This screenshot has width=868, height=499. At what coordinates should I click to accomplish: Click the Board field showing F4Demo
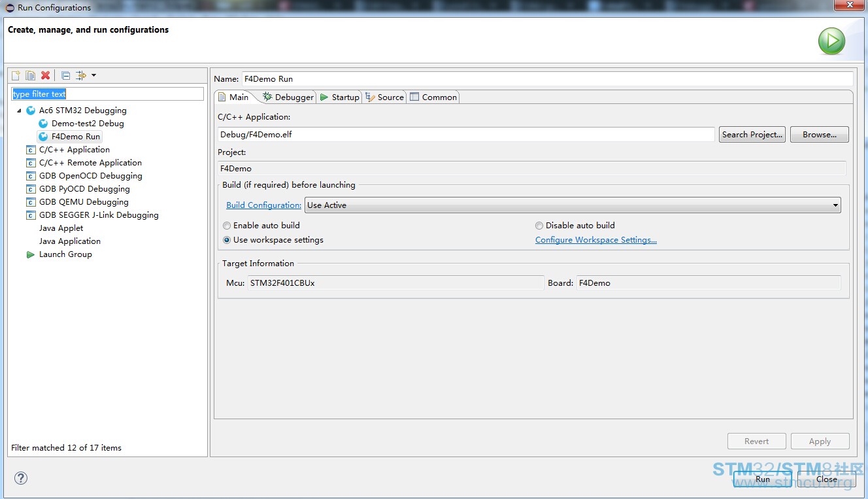(x=709, y=283)
